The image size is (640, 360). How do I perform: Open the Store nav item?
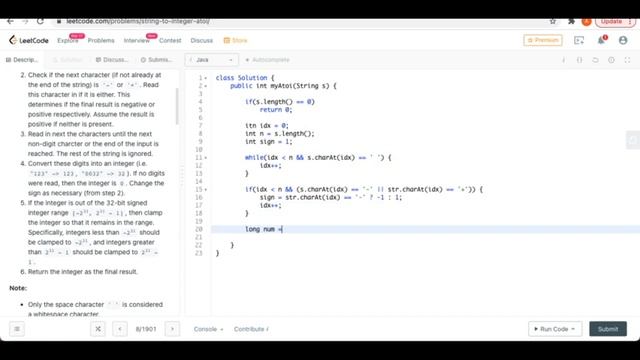pyautogui.click(x=236, y=40)
